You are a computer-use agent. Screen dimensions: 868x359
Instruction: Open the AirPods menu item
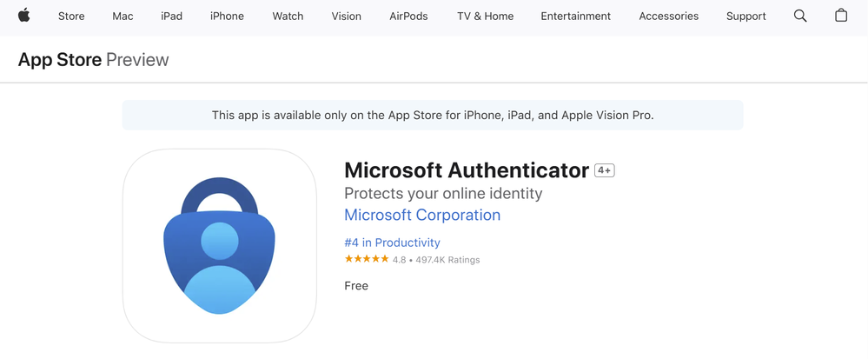click(408, 16)
